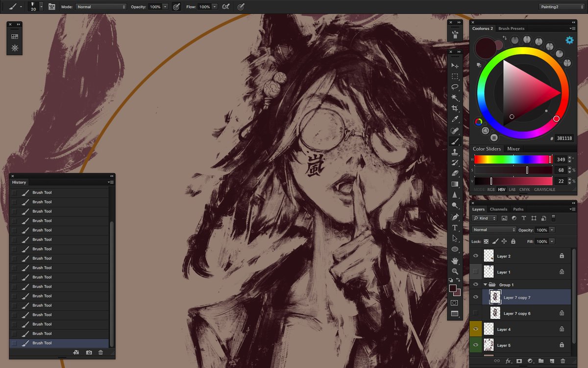Select the Move tool
Image resolution: width=588 pixels, height=368 pixels.
click(x=455, y=65)
